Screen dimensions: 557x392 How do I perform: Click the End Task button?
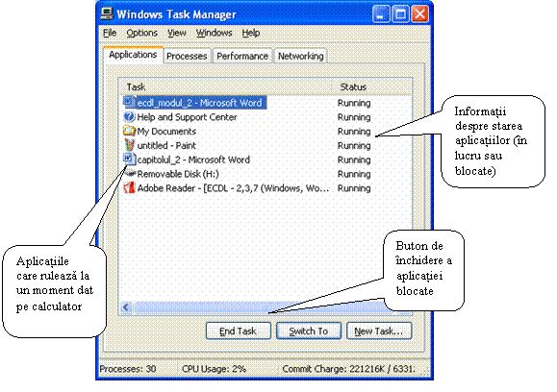pos(238,331)
